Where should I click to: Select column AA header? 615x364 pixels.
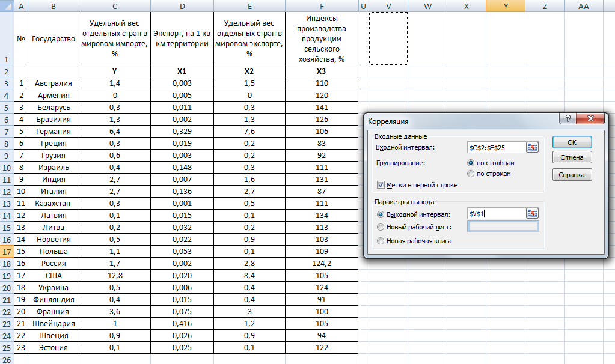583,6
